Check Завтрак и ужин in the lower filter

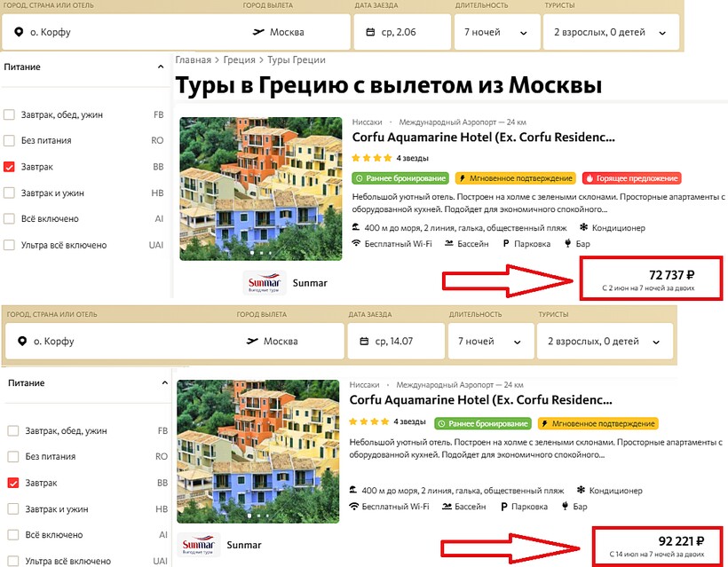(x=13, y=509)
